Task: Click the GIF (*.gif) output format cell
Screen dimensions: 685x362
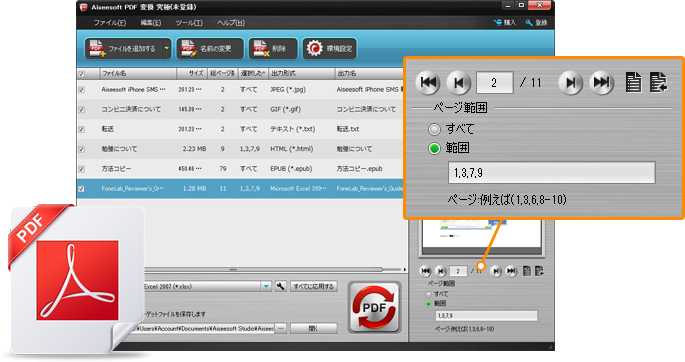Action: [285, 109]
